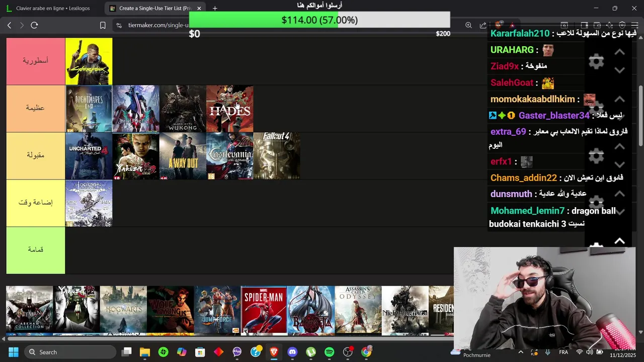
Task: Open the Brave Shields lion icon
Action: pyautogui.click(x=499, y=25)
